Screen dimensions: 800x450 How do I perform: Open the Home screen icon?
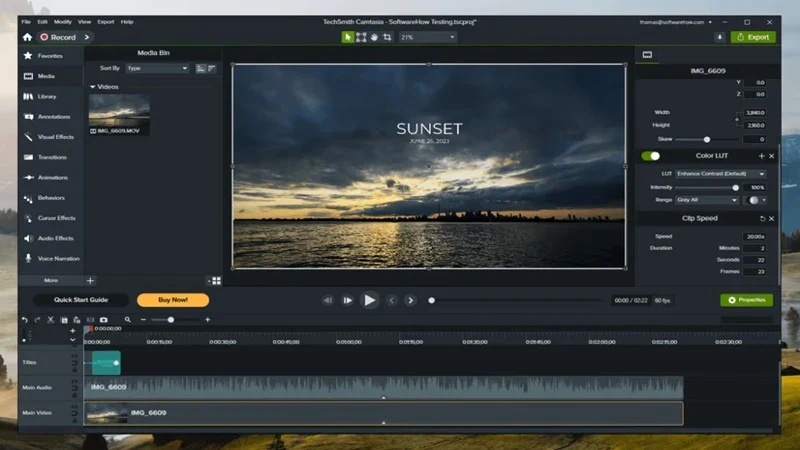coord(28,37)
